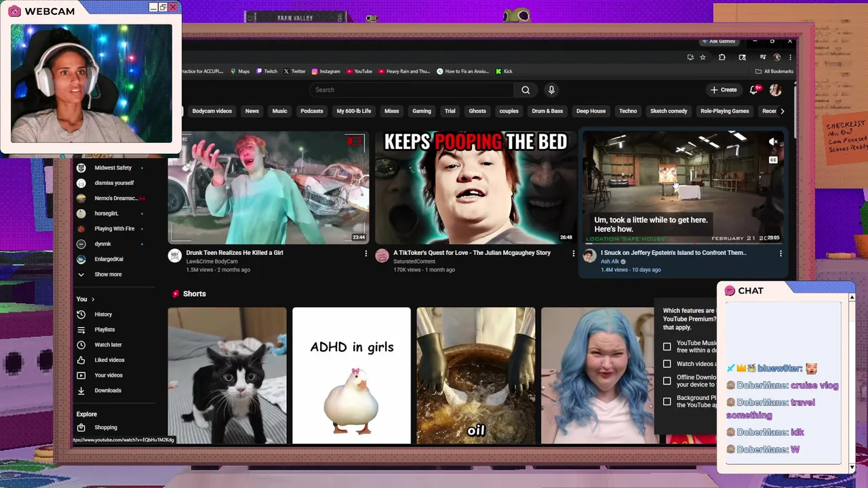Image resolution: width=868 pixels, height=488 pixels.
Task: Open Drunk Teen Realizes video title
Action: 235,253
